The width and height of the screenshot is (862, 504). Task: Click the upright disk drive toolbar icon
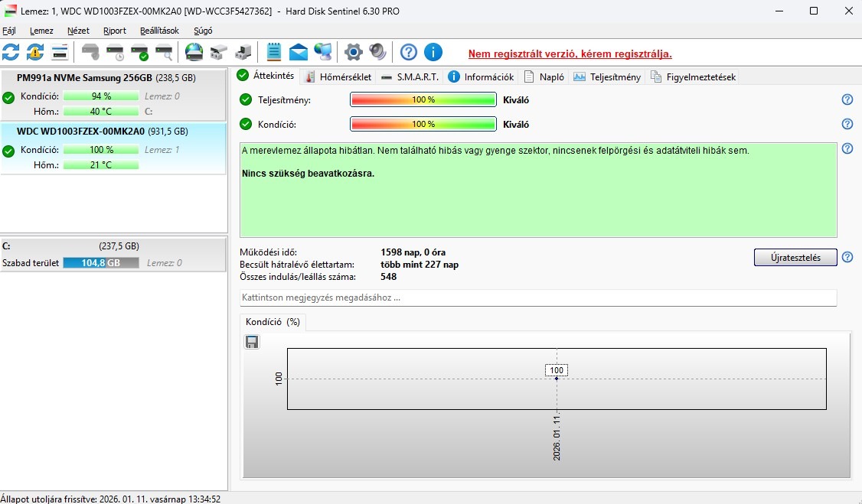pyautogui.click(x=243, y=52)
